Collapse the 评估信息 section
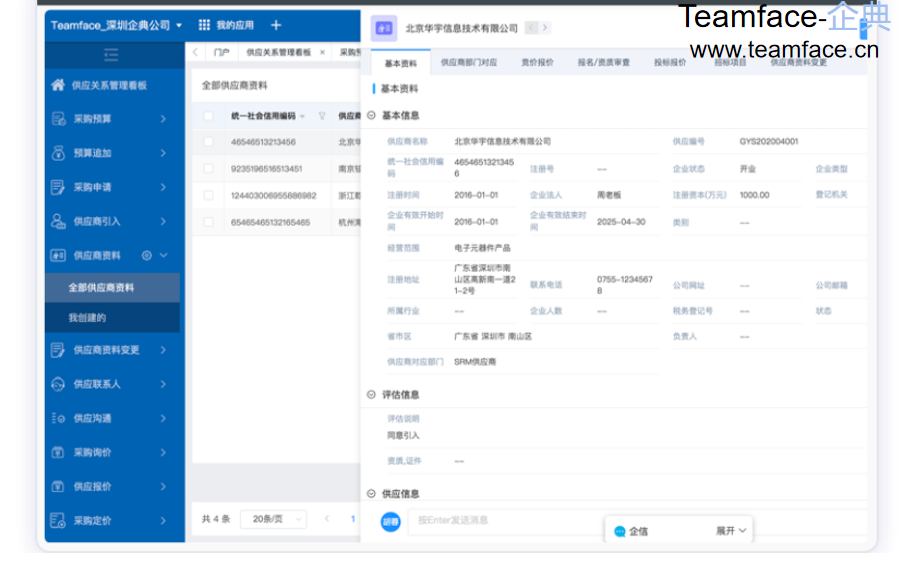This screenshot has height=571, width=924. [371, 395]
